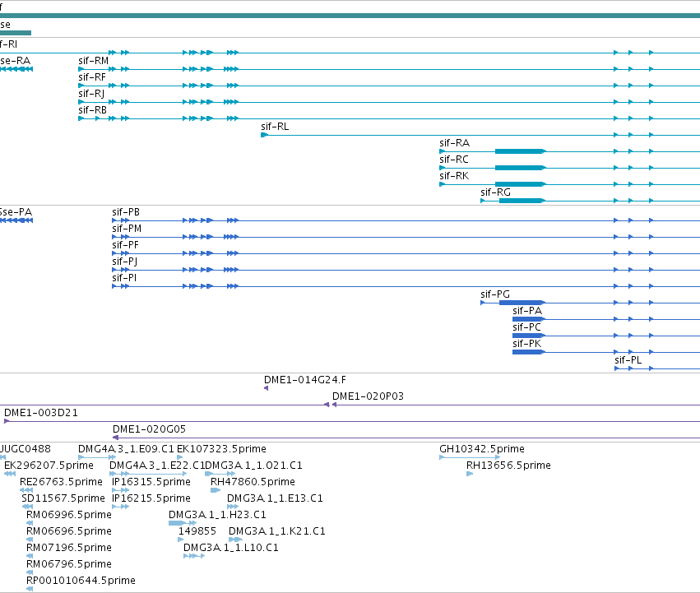
Task: Click the DME1-020G05 start arrow marker
Action: click(x=116, y=438)
